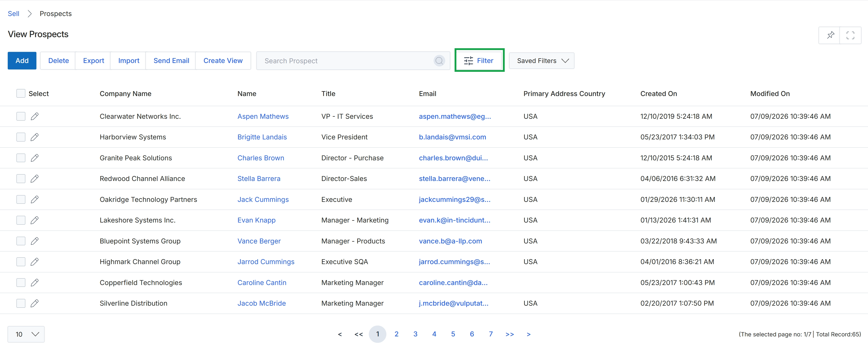Edit the Redwood Channel Alliance row pencil
The width and height of the screenshot is (868, 356).
pos(34,179)
